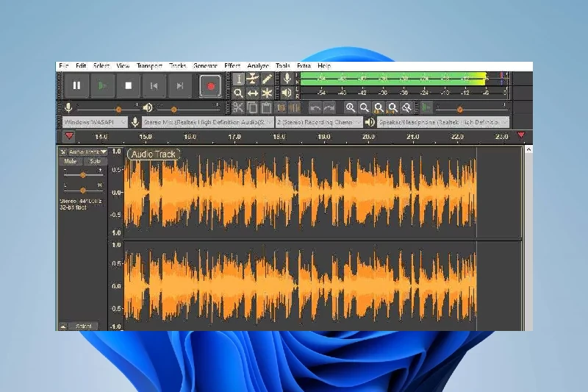Open the Audio Track name dropdown menu
This screenshot has height=392, width=588.
click(x=87, y=152)
